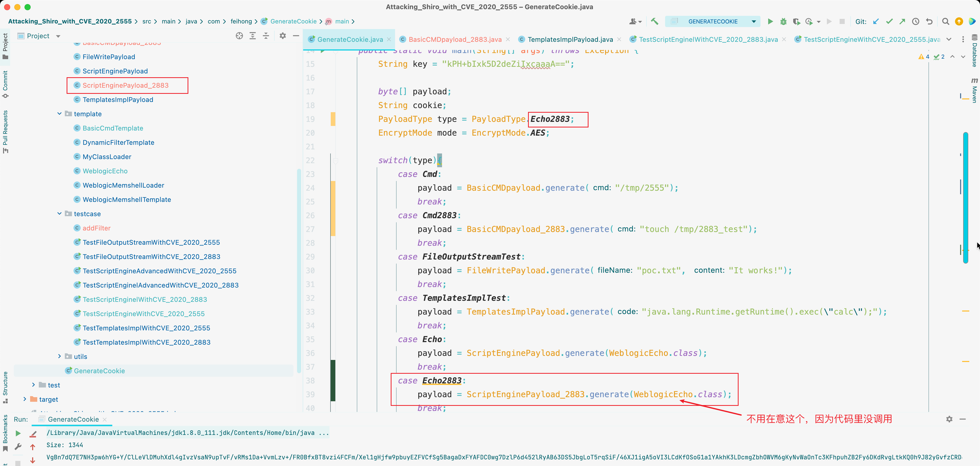This screenshot has height=466, width=980.
Task: Click the Git update project arrow
Action: pos(876,21)
